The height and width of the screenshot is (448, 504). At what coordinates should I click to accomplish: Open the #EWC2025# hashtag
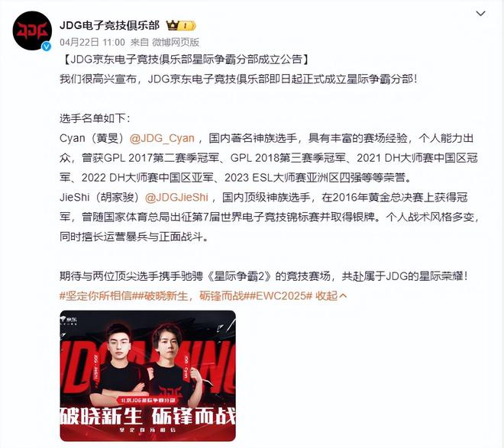(280, 296)
